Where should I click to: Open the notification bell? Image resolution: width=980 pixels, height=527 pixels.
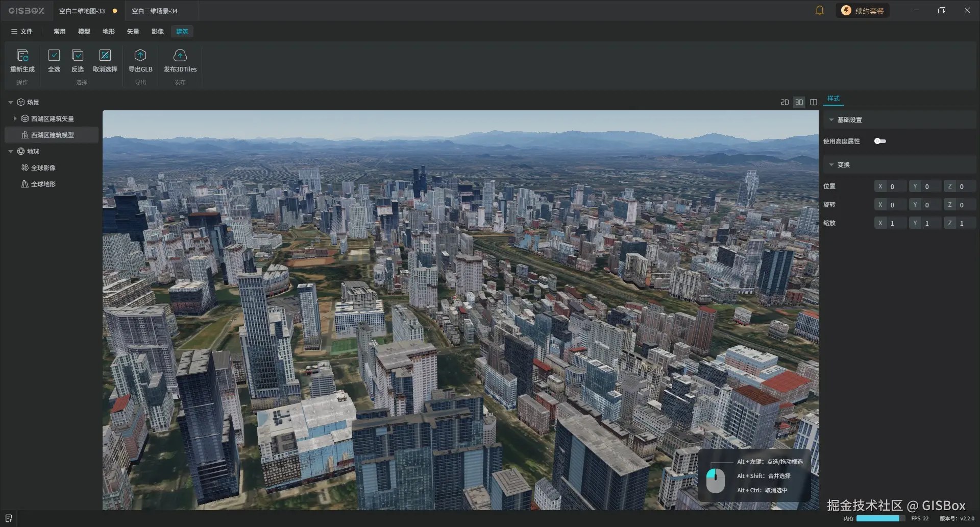pyautogui.click(x=820, y=10)
